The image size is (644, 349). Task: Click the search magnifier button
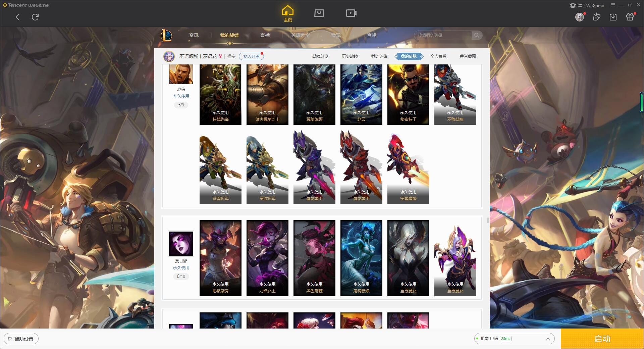[x=477, y=35]
